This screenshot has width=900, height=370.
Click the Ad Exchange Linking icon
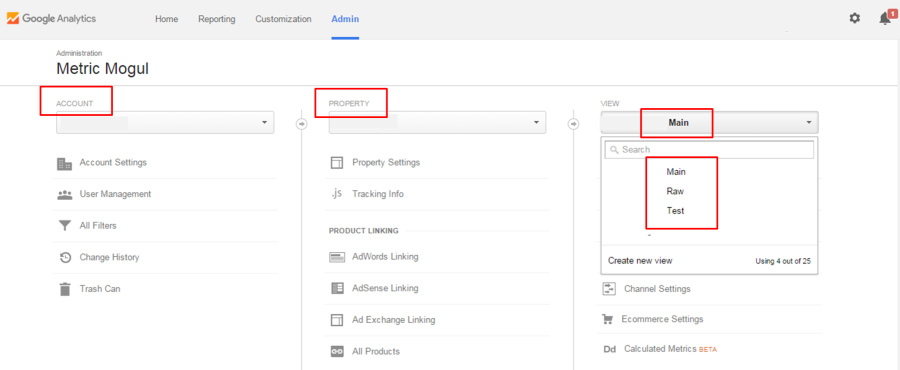click(337, 320)
